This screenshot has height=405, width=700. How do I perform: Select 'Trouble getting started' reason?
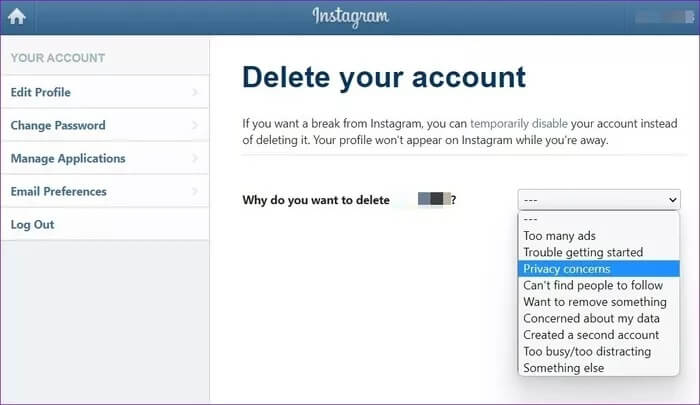tap(599, 252)
